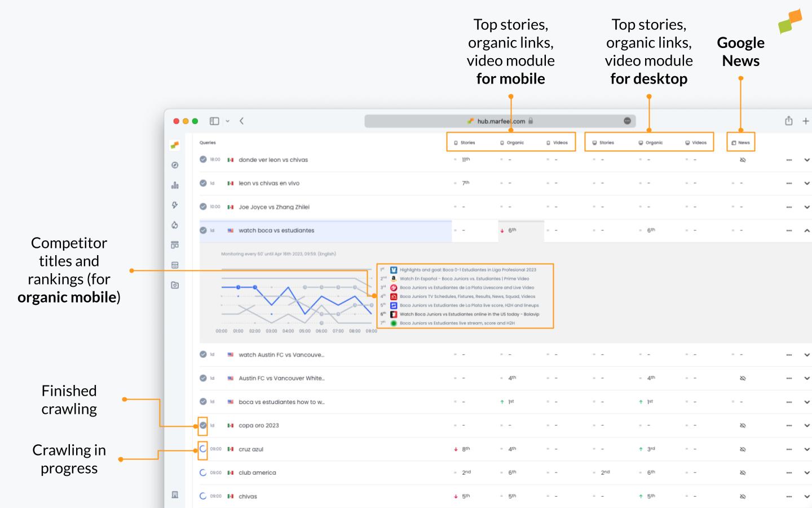
Task: Open the folder icon in the sidebar
Action: 175,285
